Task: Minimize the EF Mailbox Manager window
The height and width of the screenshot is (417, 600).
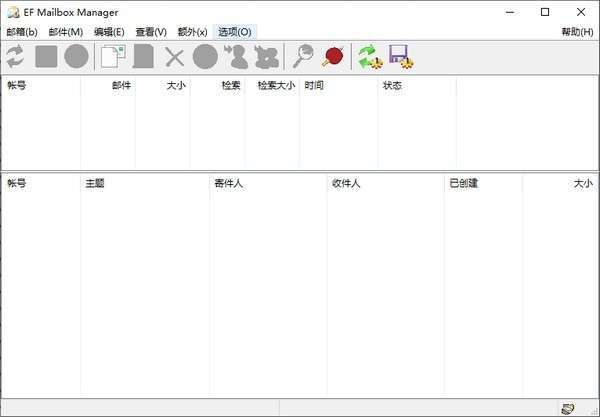Action: point(510,12)
